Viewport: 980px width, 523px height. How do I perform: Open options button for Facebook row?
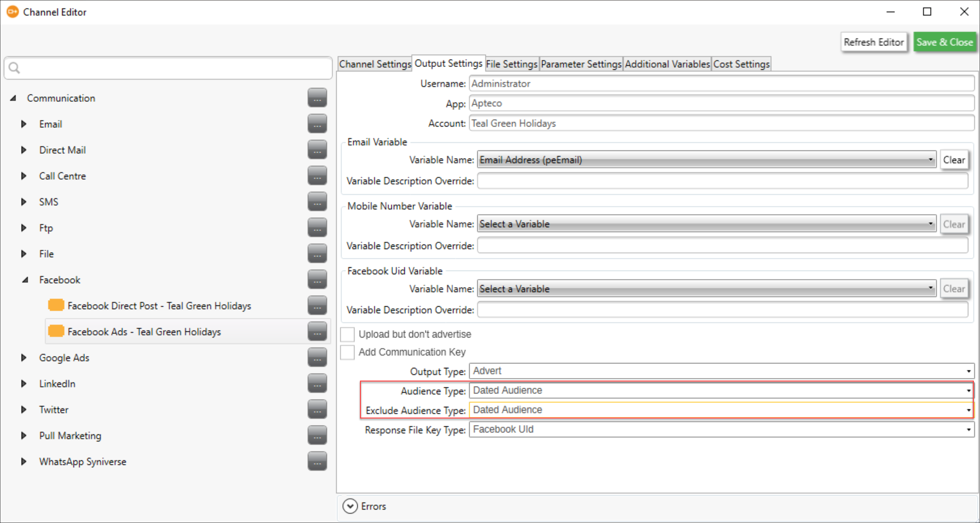point(317,279)
